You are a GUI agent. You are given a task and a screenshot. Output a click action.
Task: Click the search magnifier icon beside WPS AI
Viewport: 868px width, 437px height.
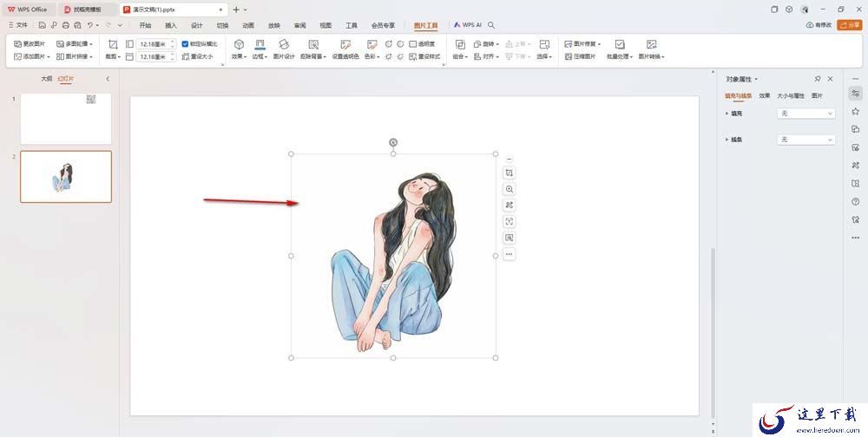(x=491, y=25)
